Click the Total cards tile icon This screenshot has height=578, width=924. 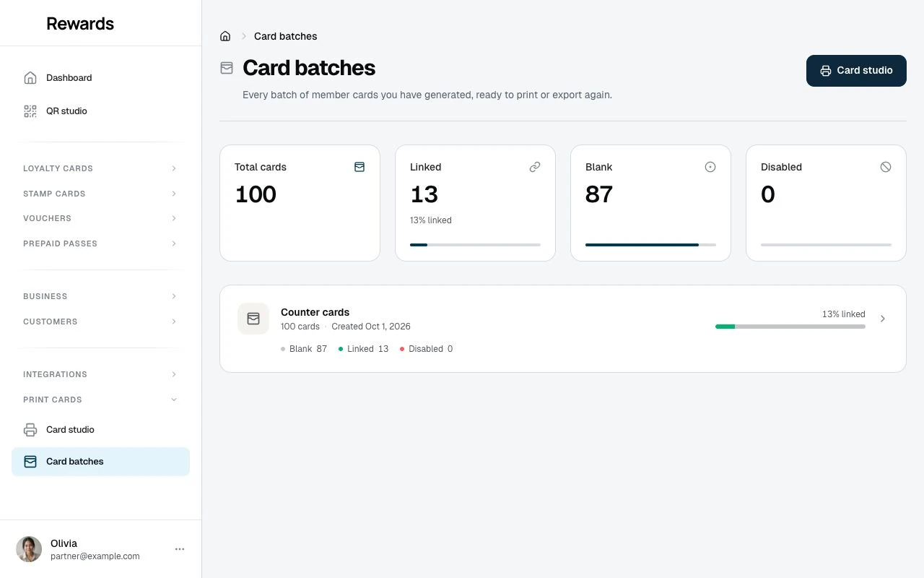pos(359,167)
